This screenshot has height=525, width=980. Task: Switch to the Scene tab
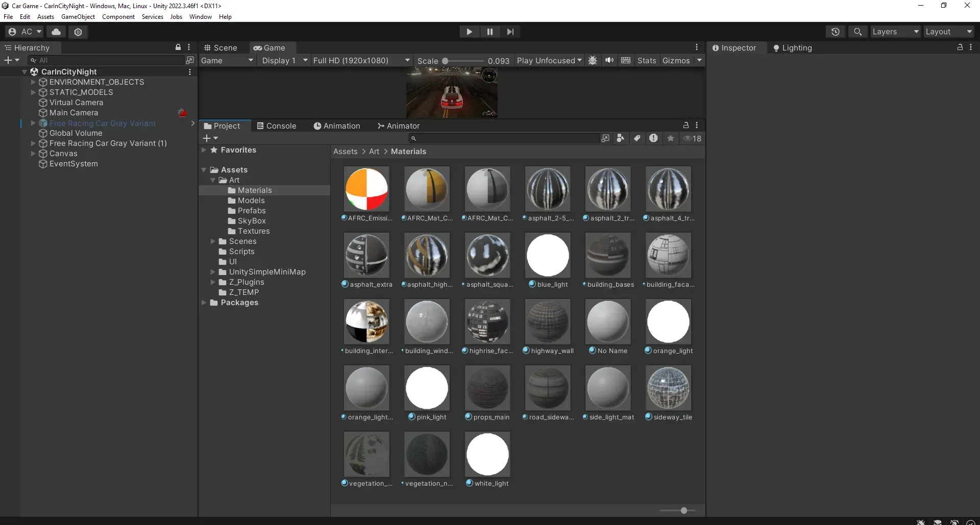pyautogui.click(x=220, y=47)
